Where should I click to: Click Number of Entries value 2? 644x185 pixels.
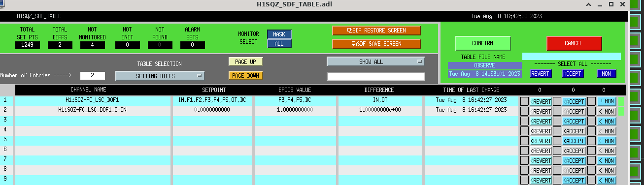pyautogui.click(x=92, y=76)
